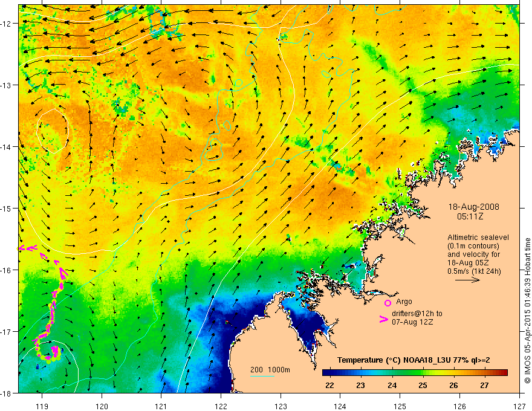This screenshot has width=532, height=411.
Task: Click the latitude axis label -14
Action: tap(6, 147)
